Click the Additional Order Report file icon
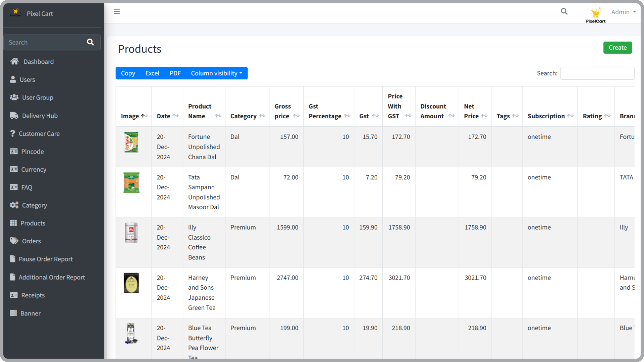The height and width of the screenshot is (362, 644). [12, 277]
